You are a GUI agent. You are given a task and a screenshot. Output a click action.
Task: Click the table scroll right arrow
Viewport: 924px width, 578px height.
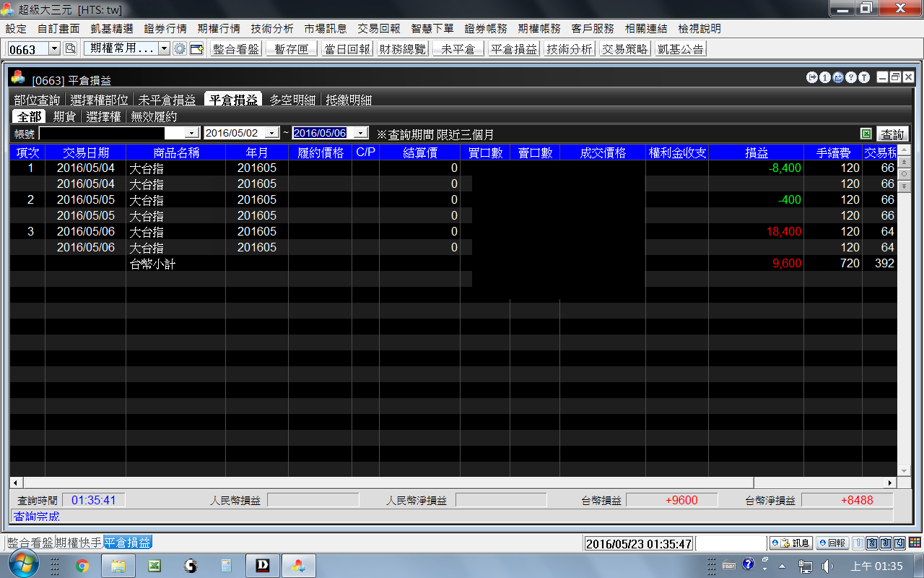pyautogui.click(x=889, y=483)
